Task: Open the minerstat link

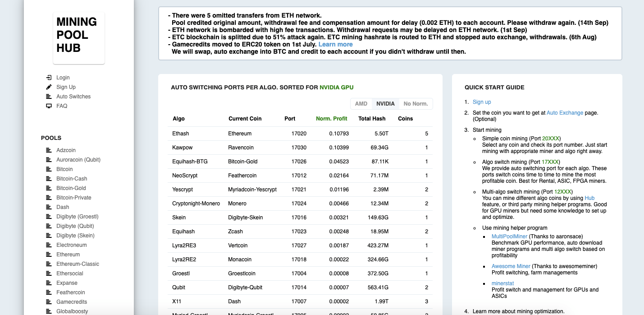Action: pyautogui.click(x=502, y=283)
